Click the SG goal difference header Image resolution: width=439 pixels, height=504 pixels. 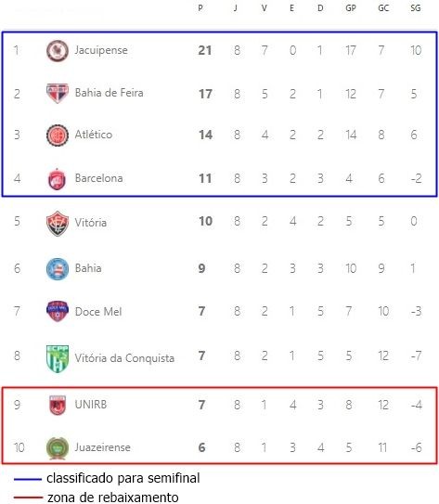tap(415, 8)
